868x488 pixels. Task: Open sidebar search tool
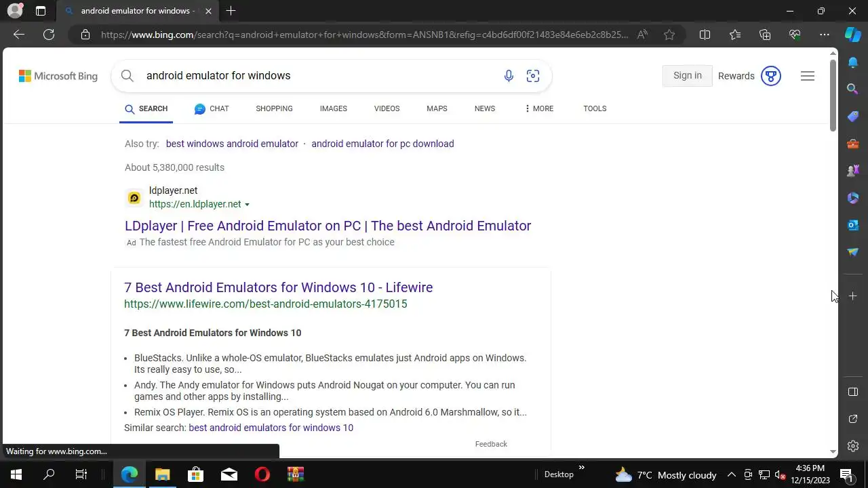coord(853,89)
